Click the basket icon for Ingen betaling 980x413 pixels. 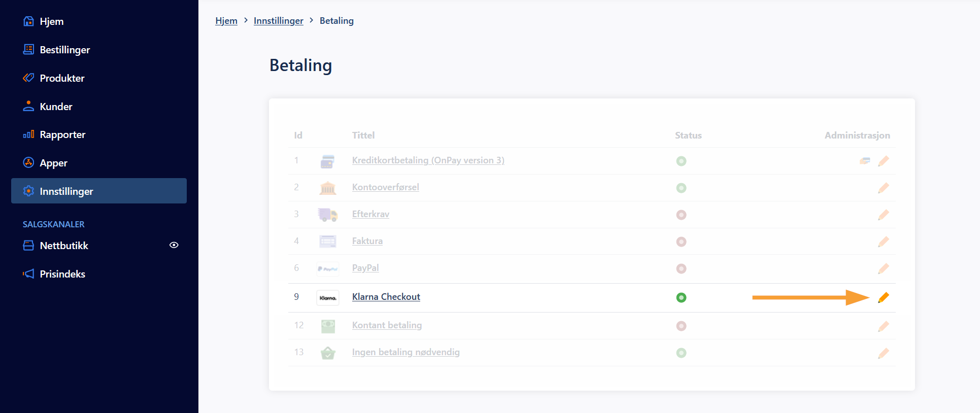(328, 353)
